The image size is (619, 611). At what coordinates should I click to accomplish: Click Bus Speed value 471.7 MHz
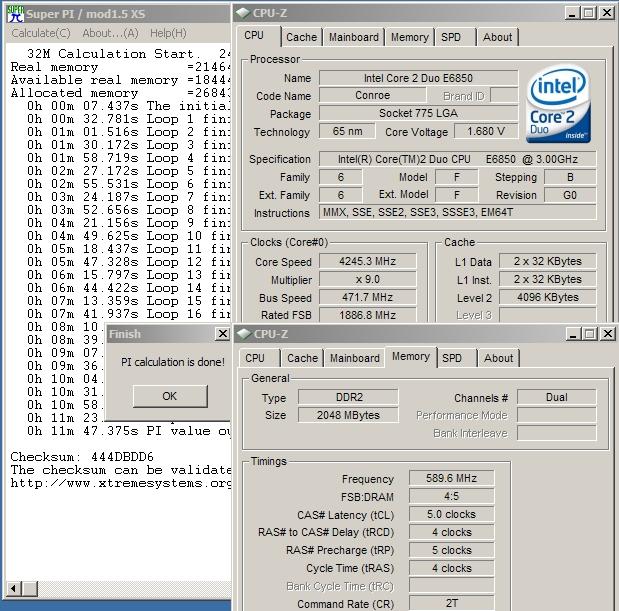(x=368, y=297)
